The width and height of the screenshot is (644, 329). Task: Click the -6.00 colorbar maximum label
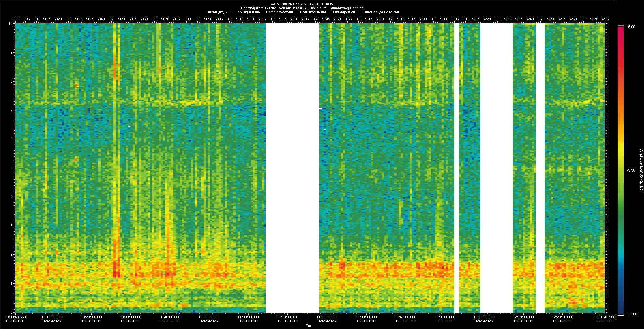(631, 27)
